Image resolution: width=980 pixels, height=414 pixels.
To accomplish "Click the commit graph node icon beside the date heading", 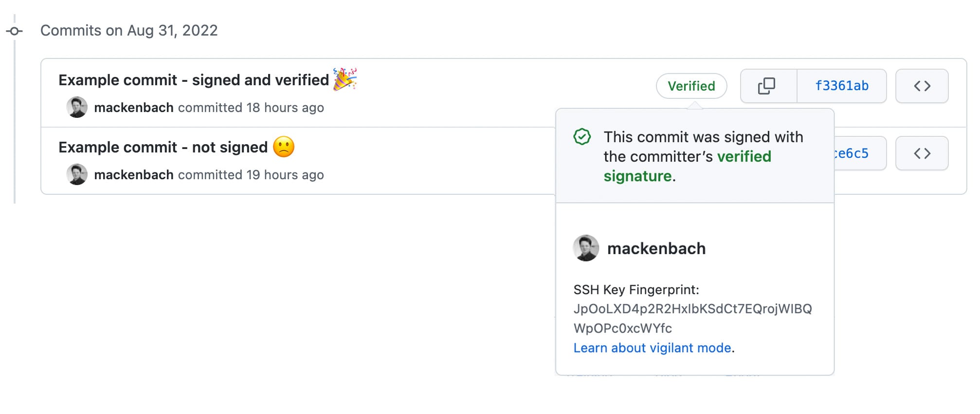I will click(x=15, y=31).
